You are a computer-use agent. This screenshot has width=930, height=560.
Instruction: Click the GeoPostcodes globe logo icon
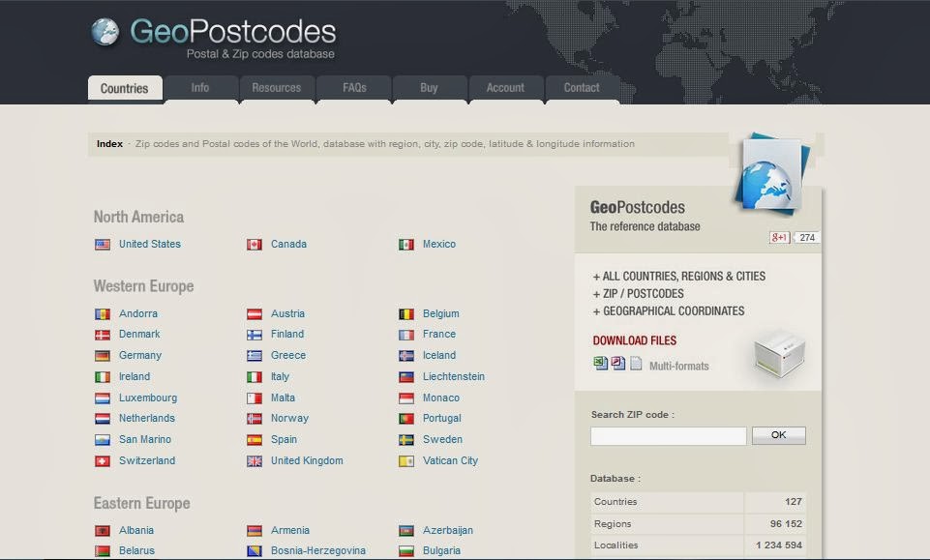tap(105, 31)
